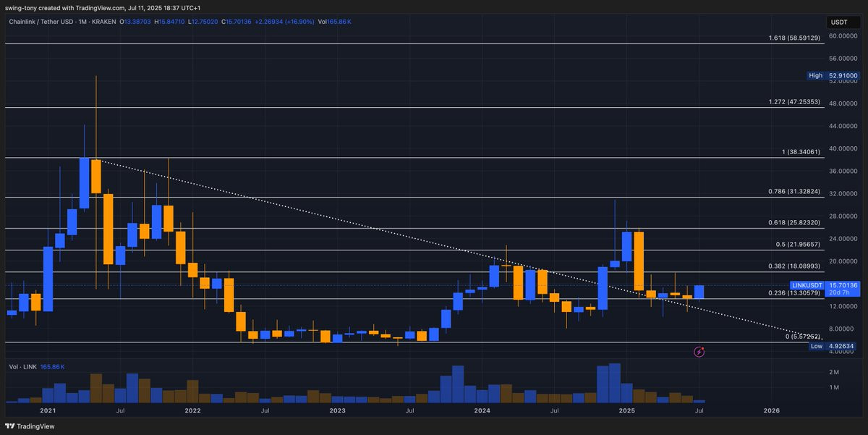Click the 48.00000 price axis label
Screen dimensions: 868x435
[843, 104]
